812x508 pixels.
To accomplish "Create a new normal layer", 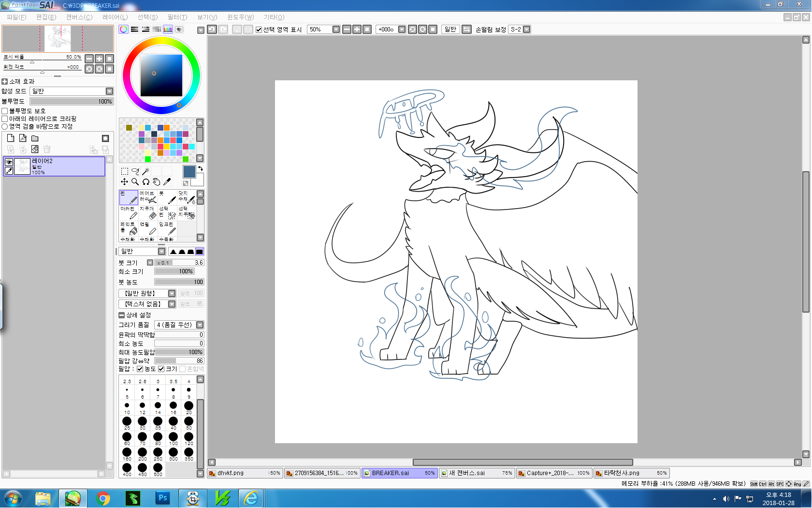I will click(11, 138).
